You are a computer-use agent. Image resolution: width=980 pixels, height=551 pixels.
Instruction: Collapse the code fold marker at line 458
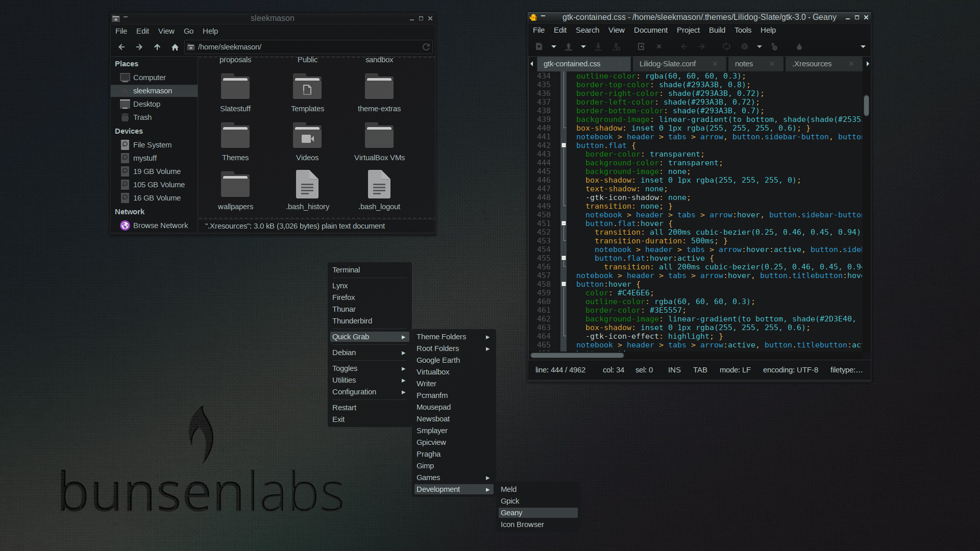coord(564,284)
